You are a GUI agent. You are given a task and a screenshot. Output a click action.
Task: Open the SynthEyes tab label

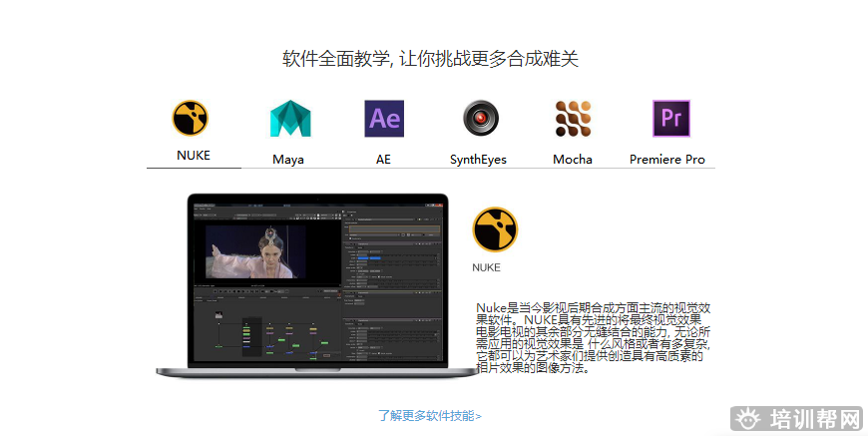tap(478, 160)
